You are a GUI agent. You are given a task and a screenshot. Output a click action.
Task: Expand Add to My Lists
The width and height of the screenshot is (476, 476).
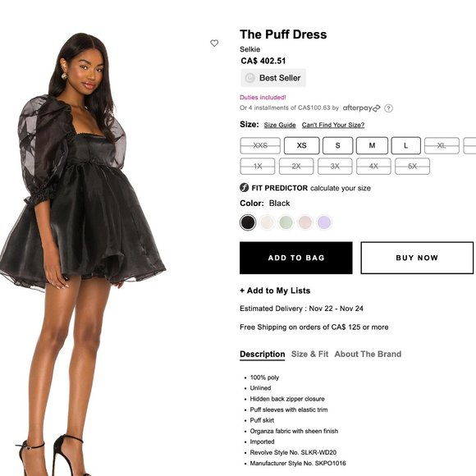tap(275, 291)
